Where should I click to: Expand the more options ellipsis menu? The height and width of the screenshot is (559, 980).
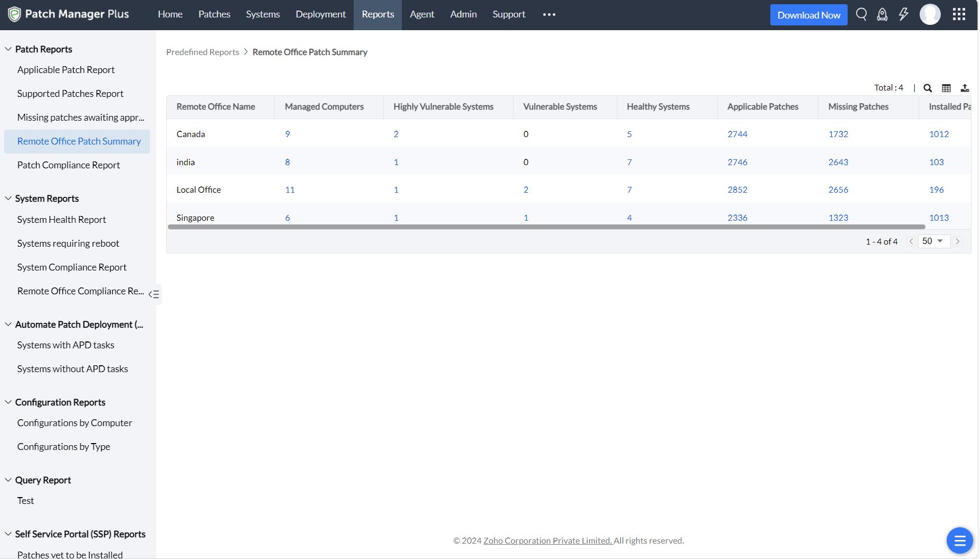tap(549, 15)
